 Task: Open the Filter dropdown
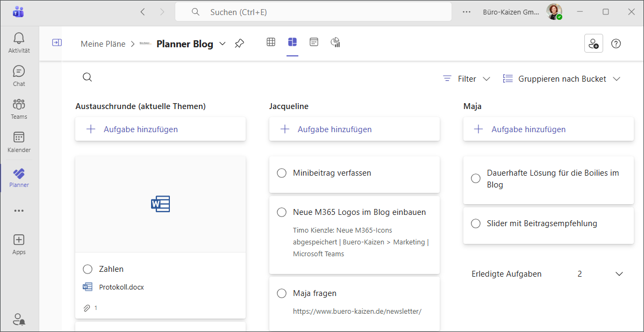[x=466, y=79]
